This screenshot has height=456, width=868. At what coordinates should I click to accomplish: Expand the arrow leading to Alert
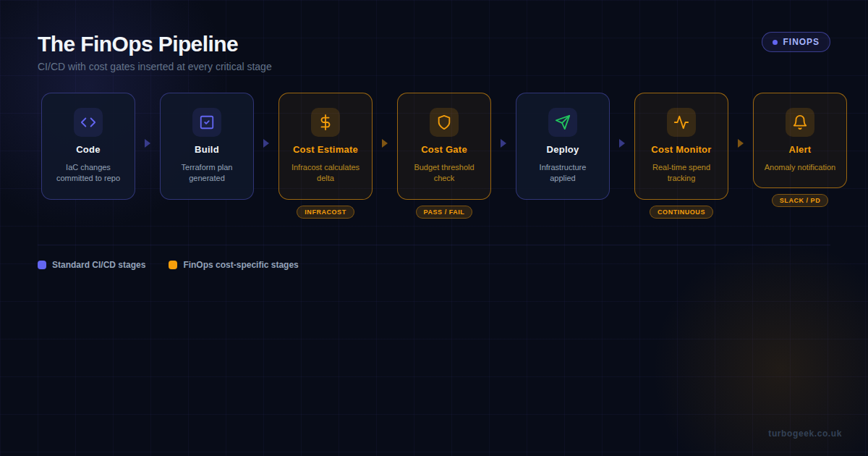point(740,143)
